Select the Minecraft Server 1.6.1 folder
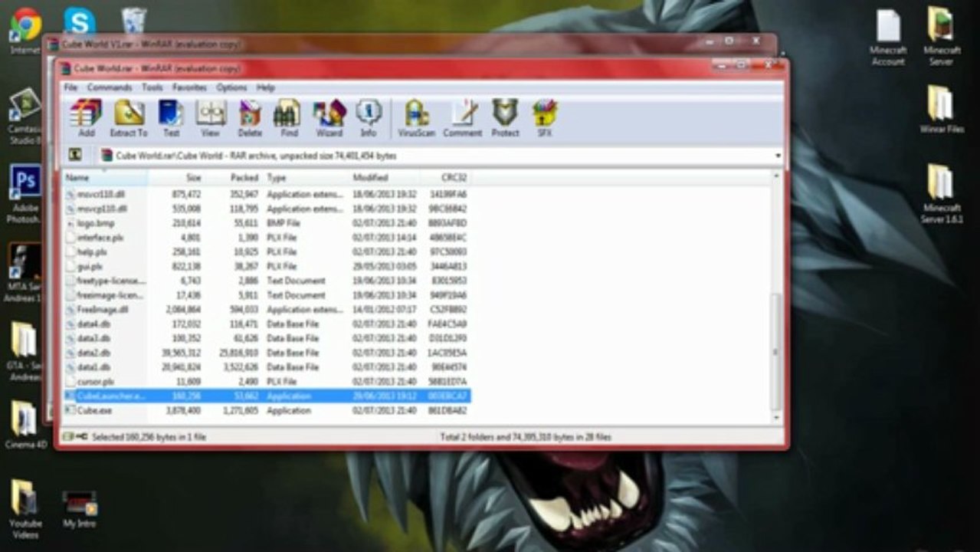The image size is (980, 552). pos(941,193)
